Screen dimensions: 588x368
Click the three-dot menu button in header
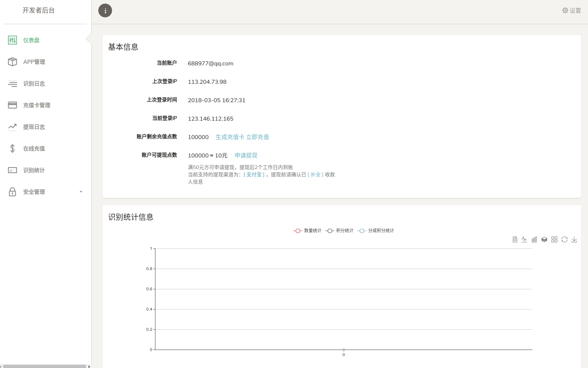pos(105,10)
